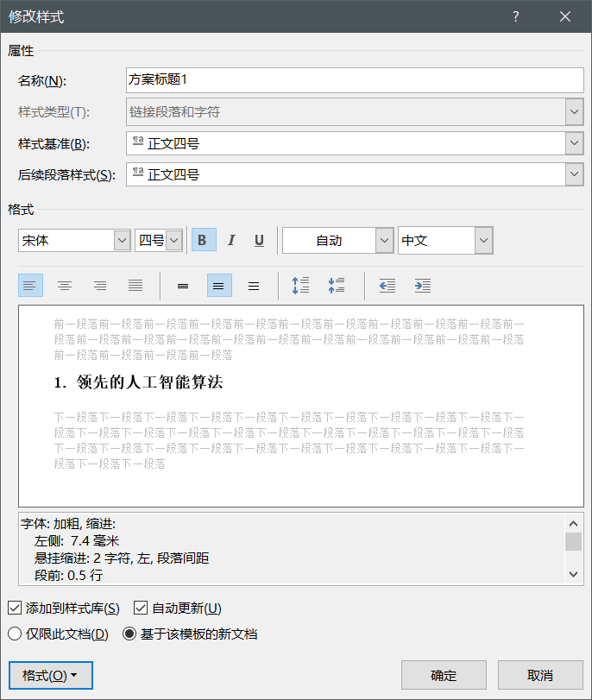Open the 样式基准 dropdown
The height and width of the screenshot is (700, 592).
click(574, 143)
